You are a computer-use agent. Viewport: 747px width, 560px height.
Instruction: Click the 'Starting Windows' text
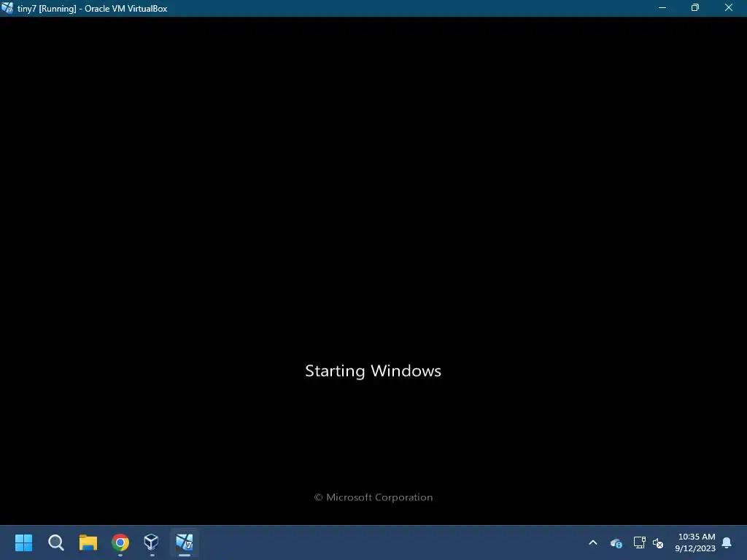pyautogui.click(x=373, y=371)
